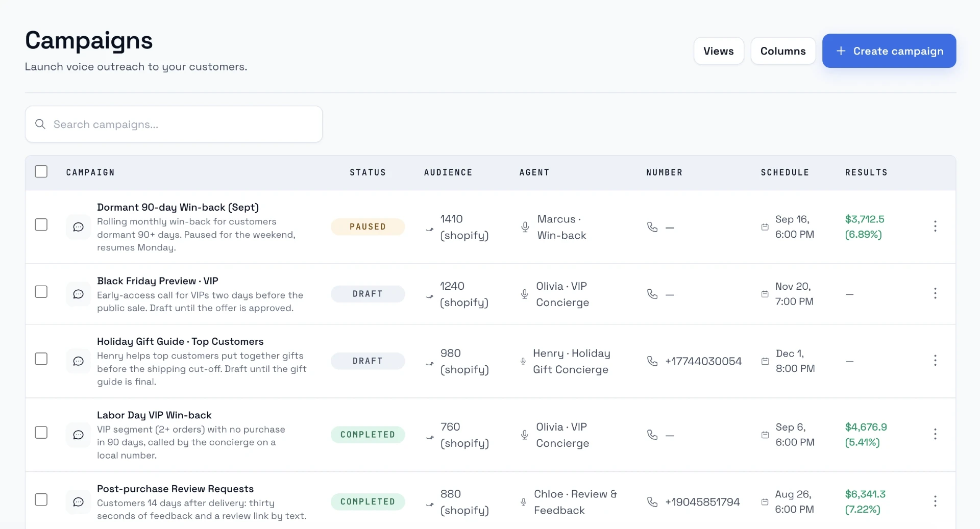Click the search magnifier icon
Image resolution: width=980 pixels, height=529 pixels.
pyautogui.click(x=40, y=124)
